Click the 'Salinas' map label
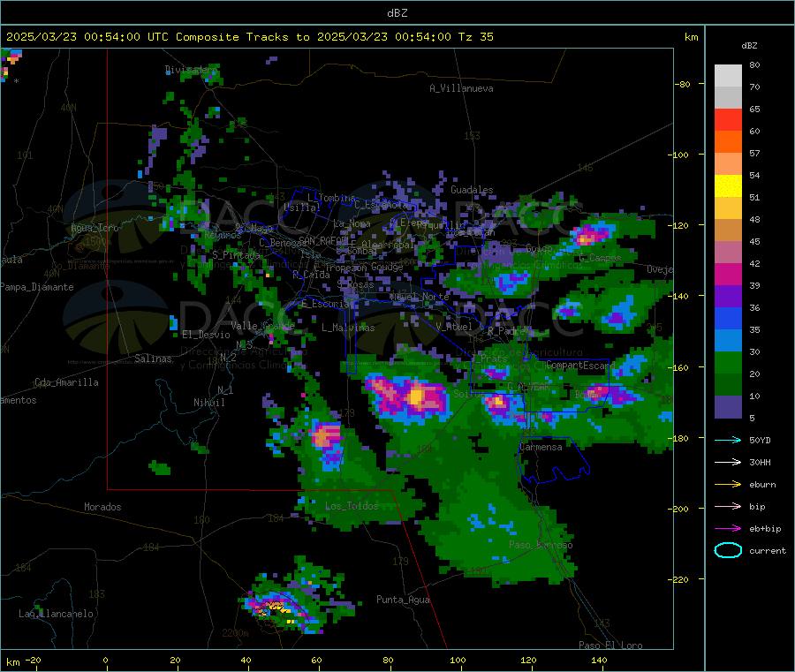 pyautogui.click(x=153, y=359)
